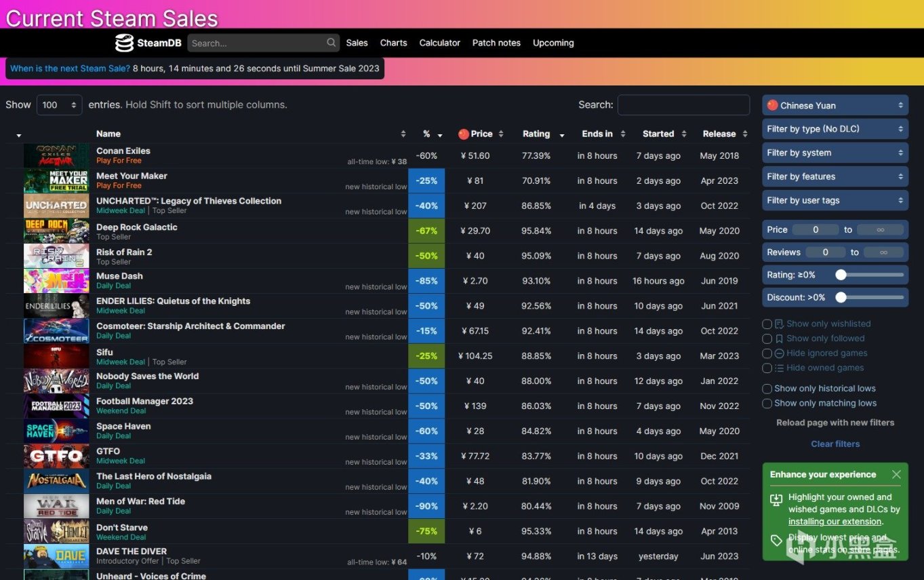The height and width of the screenshot is (580, 924).
Task: Open the Nobody Saves the World thumbnail
Action: pyautogui.click(x=56, y=381)
